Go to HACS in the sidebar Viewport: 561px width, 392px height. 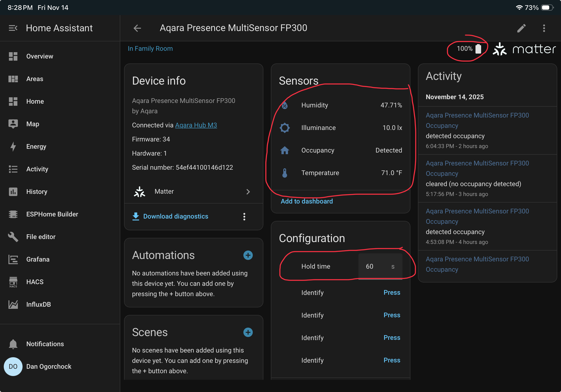(x=35, y=282)
